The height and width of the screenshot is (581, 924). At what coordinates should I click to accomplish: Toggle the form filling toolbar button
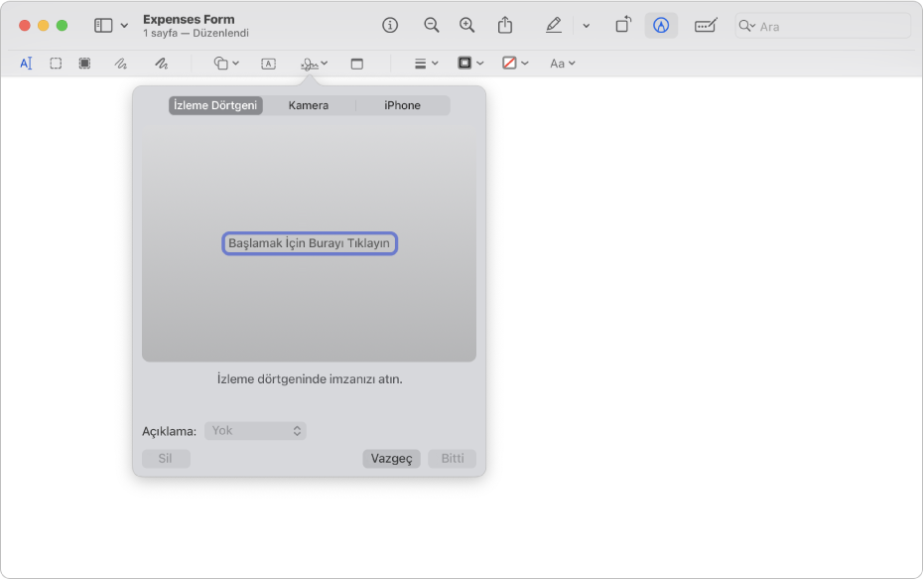[706, 26]
